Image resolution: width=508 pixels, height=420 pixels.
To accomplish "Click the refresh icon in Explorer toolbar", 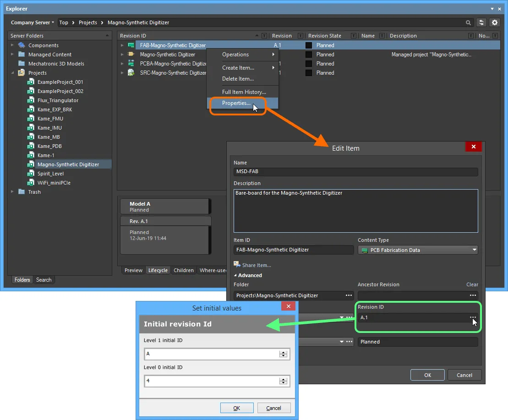I will [481, 22].
